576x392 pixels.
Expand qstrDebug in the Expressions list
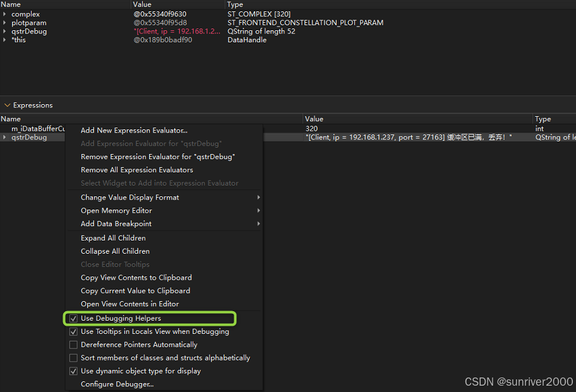point(4,137)
